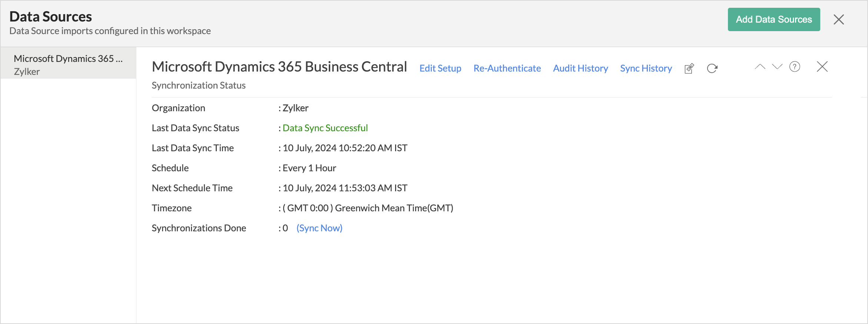The width and height of the screenshot is (868, 324).
Task: Go to previous data source with up chevron
Action: click(760, 67)
